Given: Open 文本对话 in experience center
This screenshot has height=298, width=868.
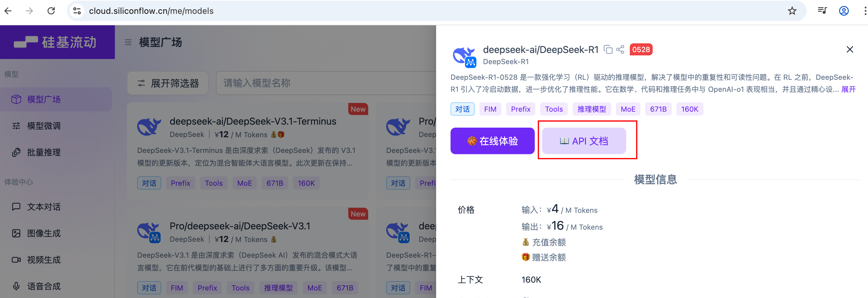Looking at the screenshot, I should click(x=44, y=207).
